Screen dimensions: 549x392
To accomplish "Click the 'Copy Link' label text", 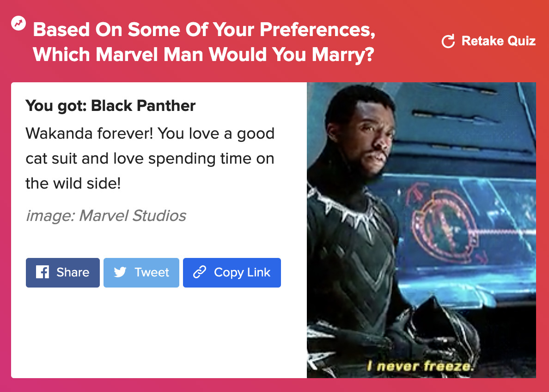I will pyautogui.click(x=242, y=272).
